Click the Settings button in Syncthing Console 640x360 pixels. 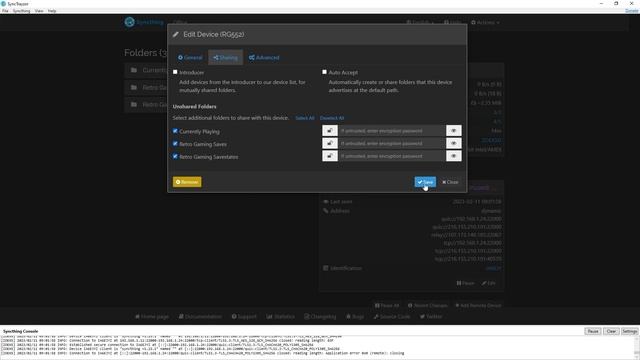pos(629,331)
